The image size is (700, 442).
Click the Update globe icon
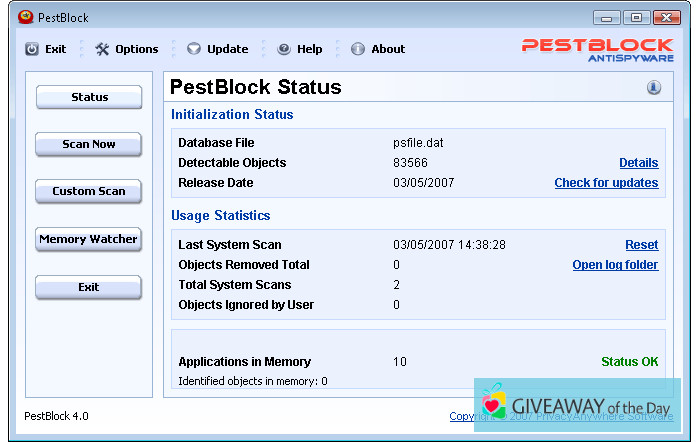[194, 49]
